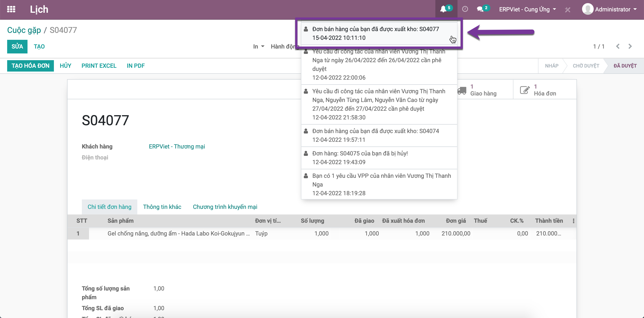Switch to Thông tin khác tab
The height and width of the screenshot is (318, 644).
[162, 207]
